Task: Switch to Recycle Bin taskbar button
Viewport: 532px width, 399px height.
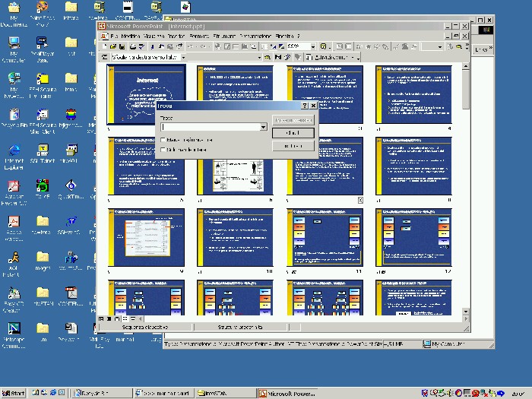Action: click(x=102, y=393)
